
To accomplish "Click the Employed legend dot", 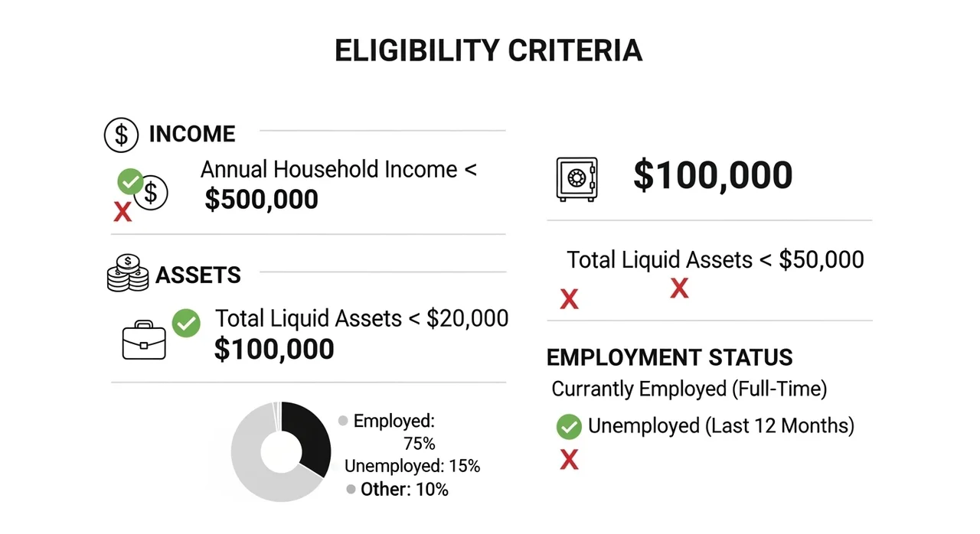I will [x=343, y=421].
